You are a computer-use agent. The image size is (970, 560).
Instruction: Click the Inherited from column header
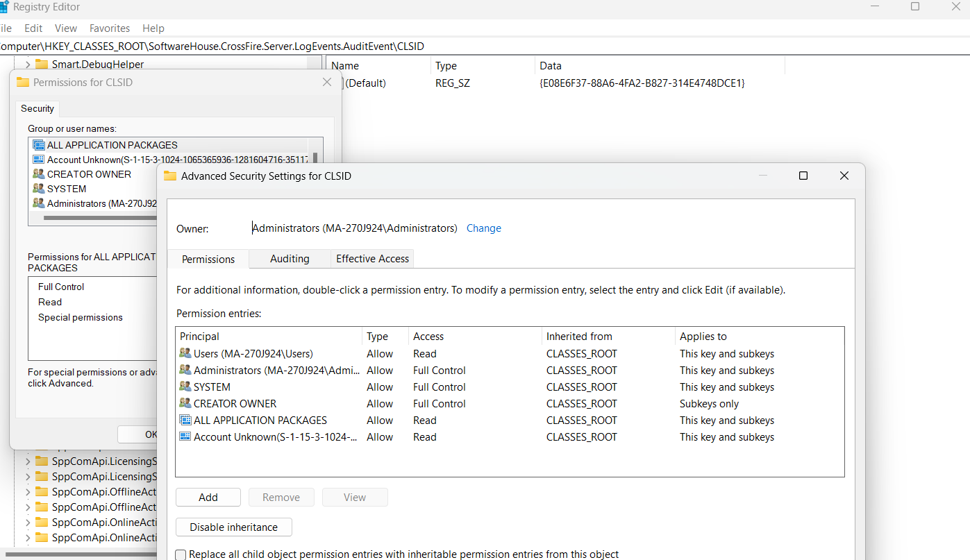click(x=609, y=337)
